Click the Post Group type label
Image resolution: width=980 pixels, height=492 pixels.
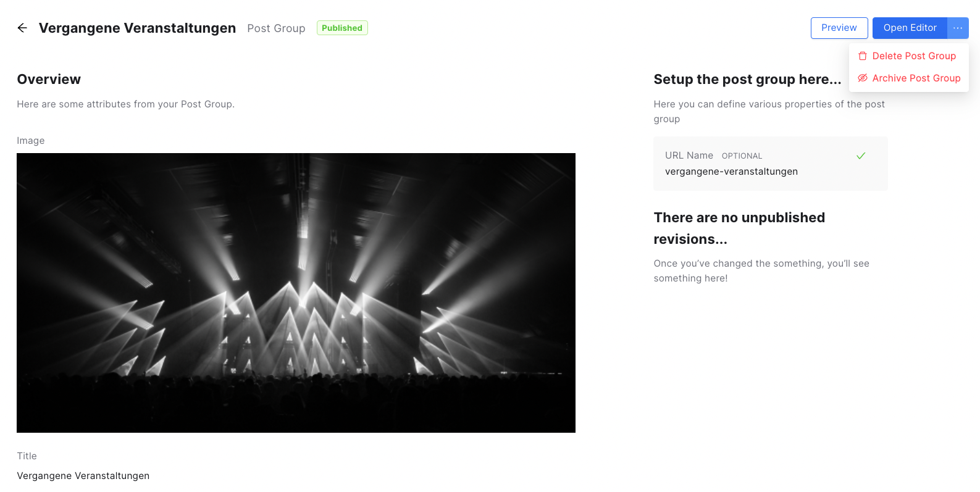276,28
